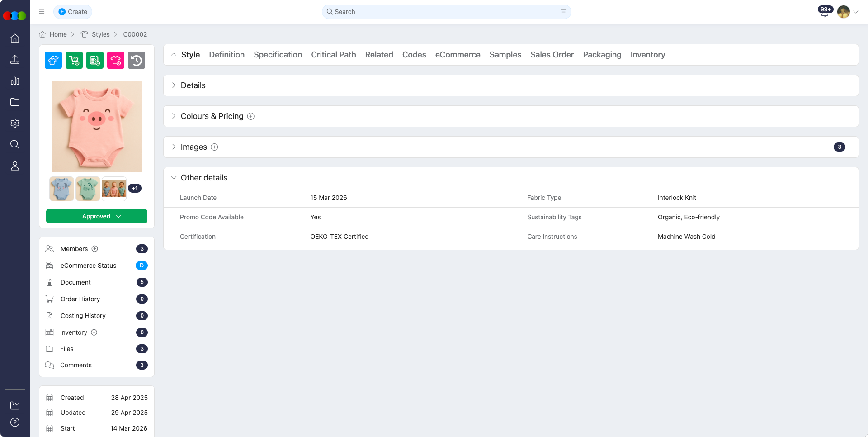Open the upload icon in sidebar
This screenshot has height=437, width=868.
click(15, 59)
